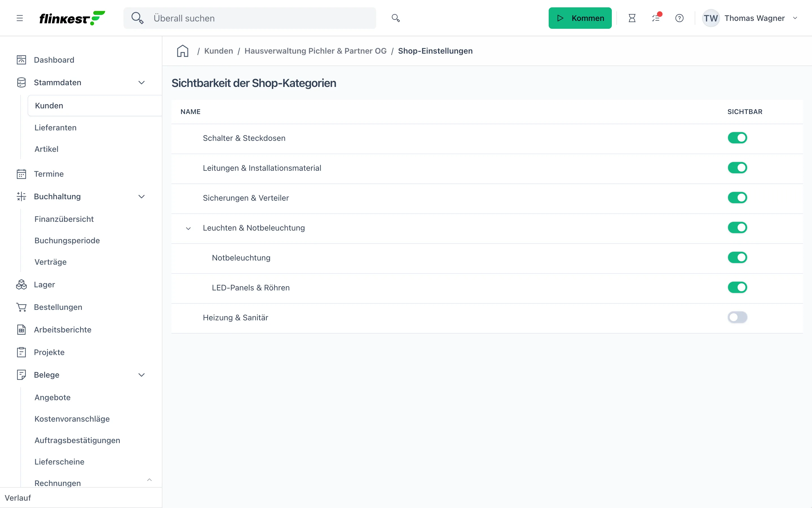Toggle visibility of Sicherungen & Verteiler
812x508 pixels.
click(x=737, y=198)
